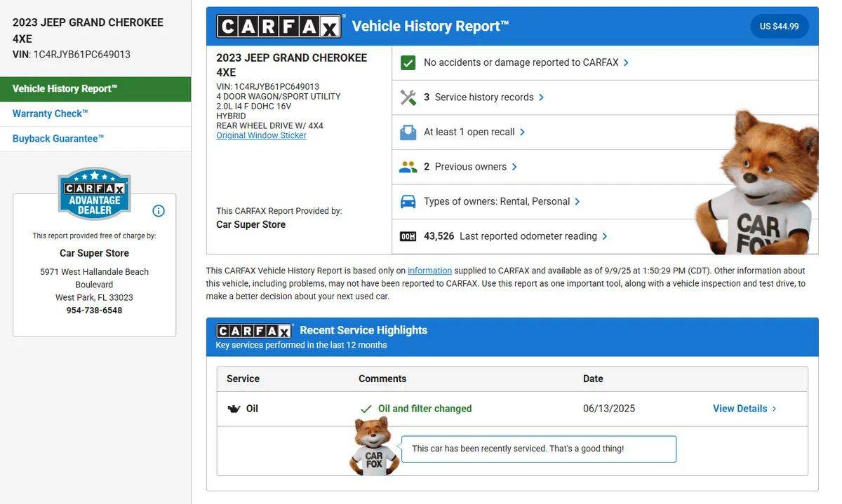Click Recent Service Highlights heading
This screenshot has width=842, height=504.
tap(363, 330)
